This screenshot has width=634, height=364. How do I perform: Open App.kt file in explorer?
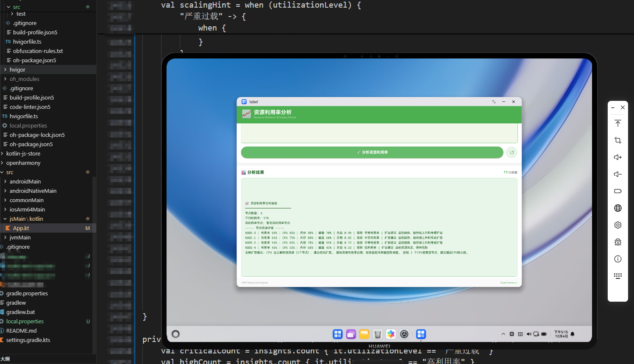[x=48, y=228]
